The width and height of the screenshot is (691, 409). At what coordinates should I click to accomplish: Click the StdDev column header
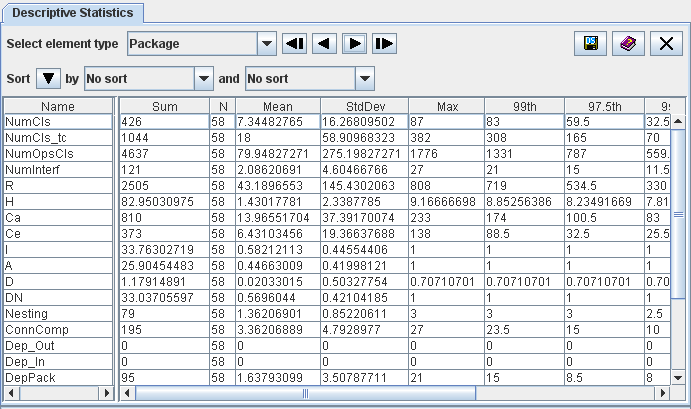pos(364,106)
